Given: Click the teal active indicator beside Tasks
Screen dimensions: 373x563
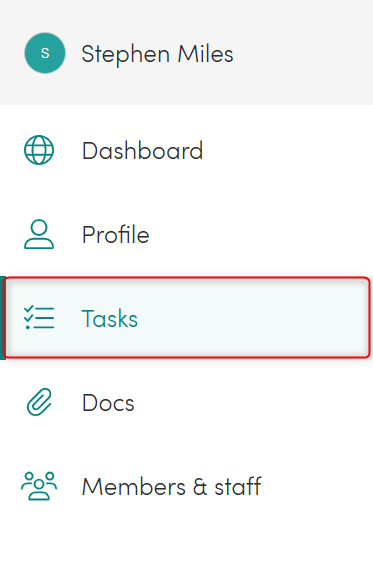Looking at the screenshot, I should point(2,317).
